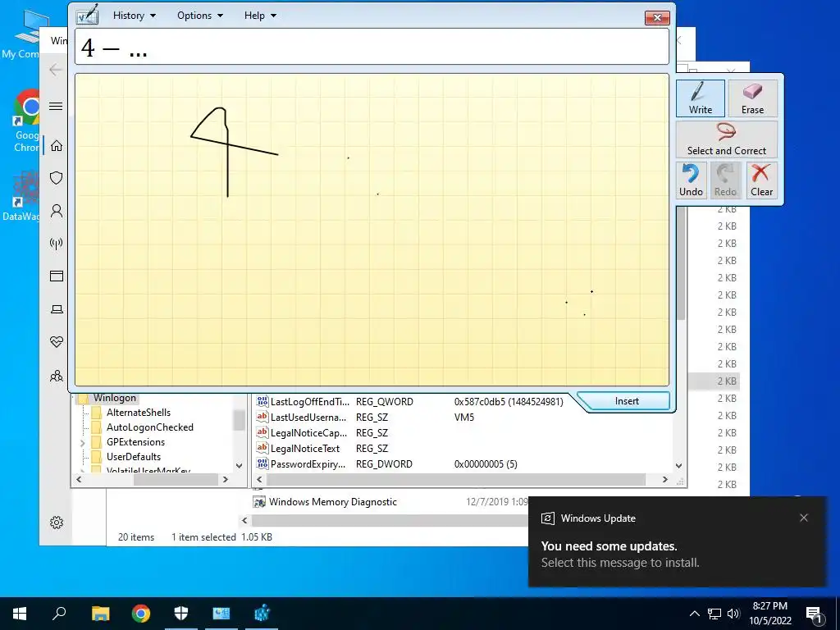The height and width of the screenshot is (630, 840).
Task: Open App & browser control icon
Action: click(57, 276)
